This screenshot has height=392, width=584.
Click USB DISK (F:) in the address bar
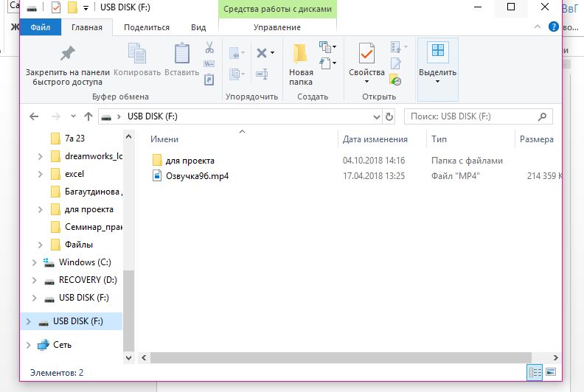[153, 116]
